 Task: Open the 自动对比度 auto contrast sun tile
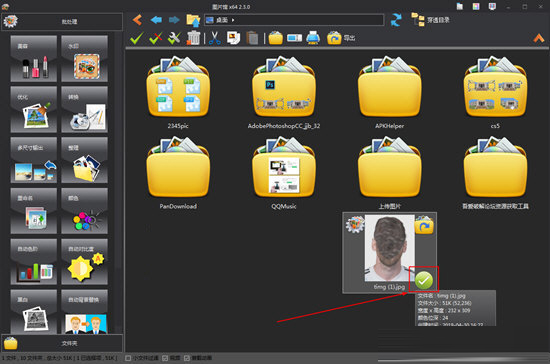[x=85, y=262]
